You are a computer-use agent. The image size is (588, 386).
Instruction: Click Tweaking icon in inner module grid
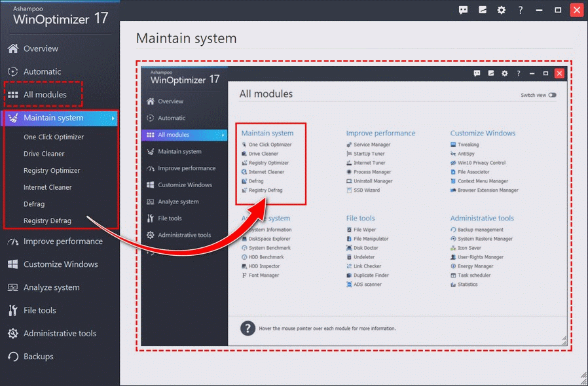(453, 145)
